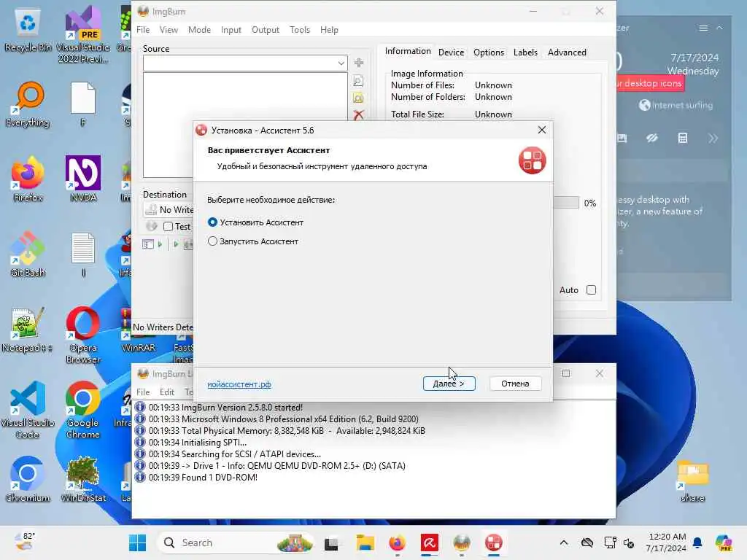
Task: Open Firefox from the taskbar
Action: click(x=398, y=542)
